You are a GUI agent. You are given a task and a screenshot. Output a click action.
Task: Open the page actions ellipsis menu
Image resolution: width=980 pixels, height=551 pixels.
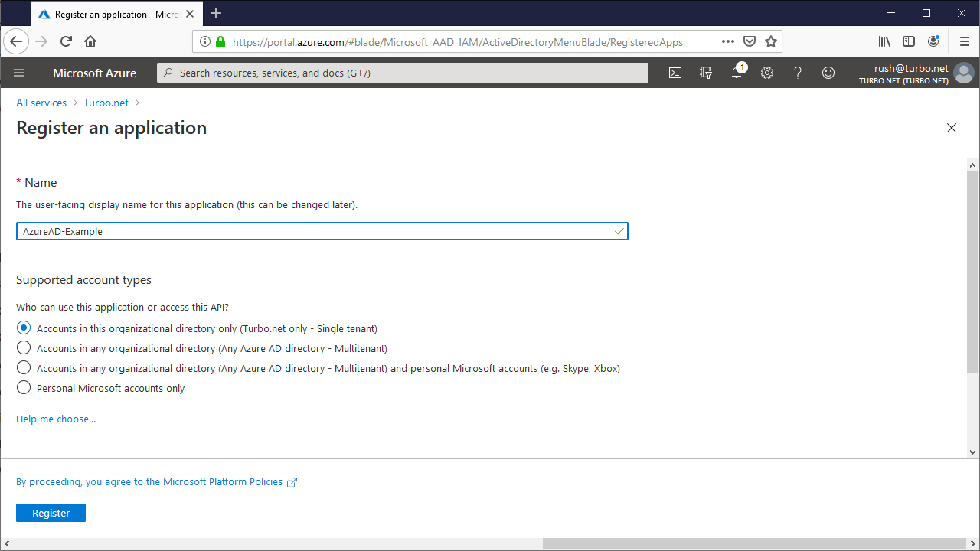pos(727,41)
